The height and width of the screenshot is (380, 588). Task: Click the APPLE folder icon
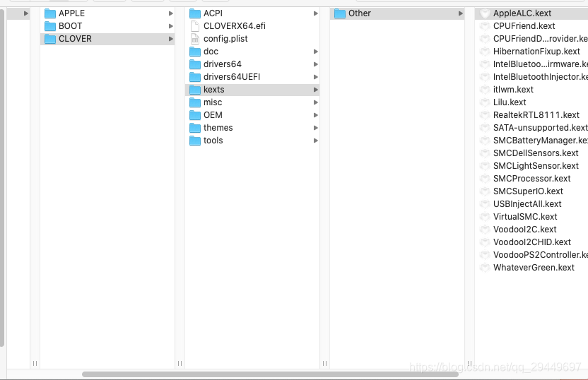click(x=50, y=13)
